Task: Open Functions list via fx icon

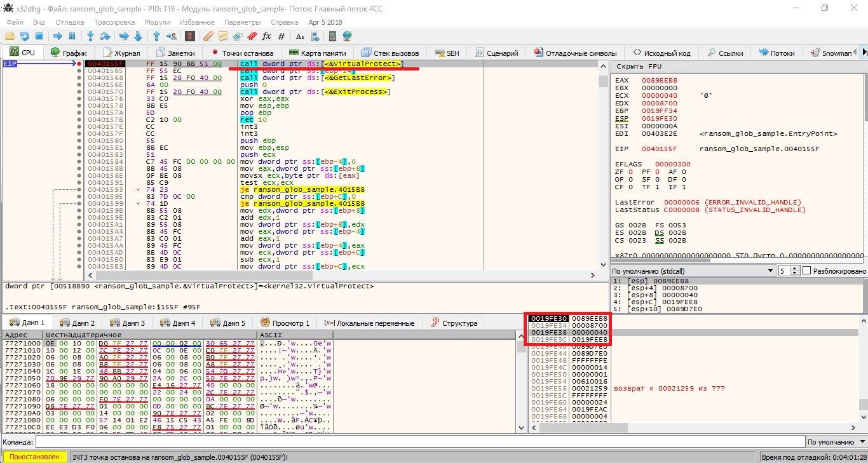Action: click(x=266, y=36)
